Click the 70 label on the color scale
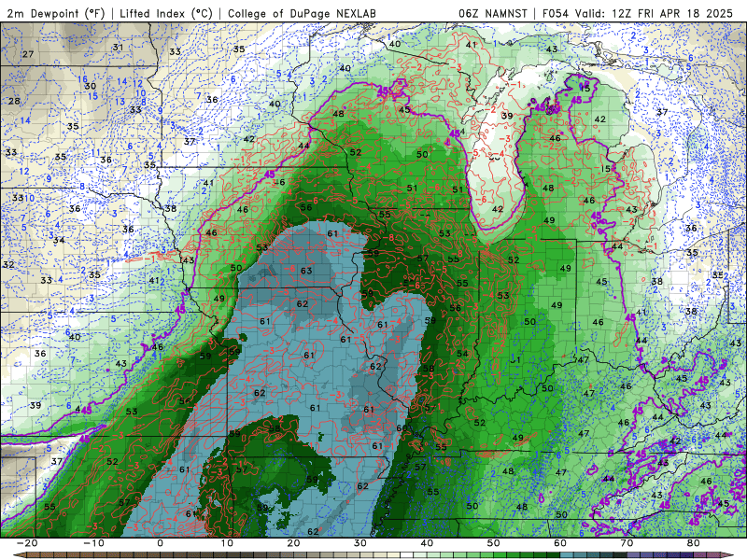 [x=627, y=543]
